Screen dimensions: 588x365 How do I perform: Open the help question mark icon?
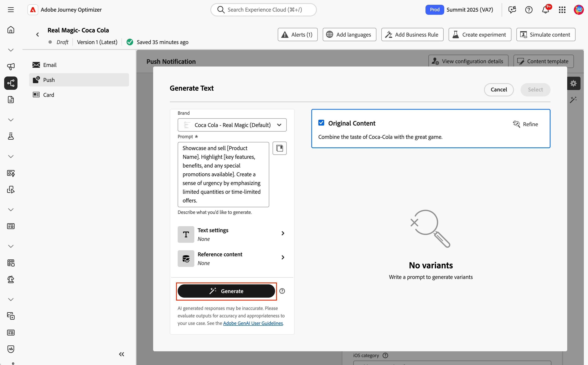pyautogui.click(x=529, y=10)
